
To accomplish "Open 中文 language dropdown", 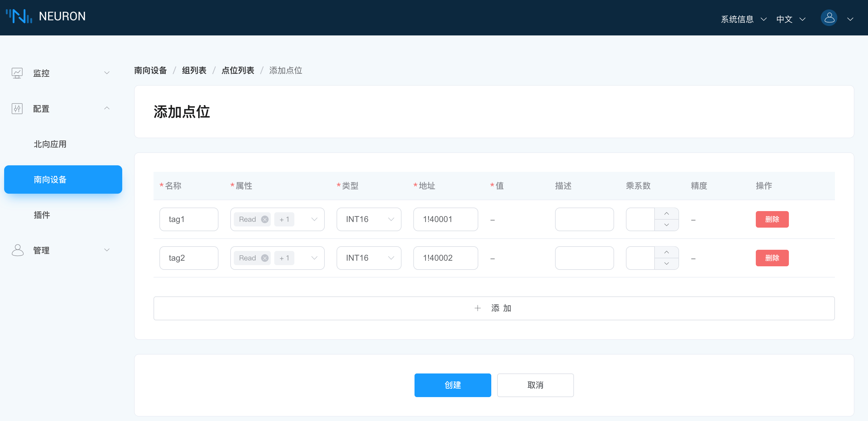I will pos(791,19).
